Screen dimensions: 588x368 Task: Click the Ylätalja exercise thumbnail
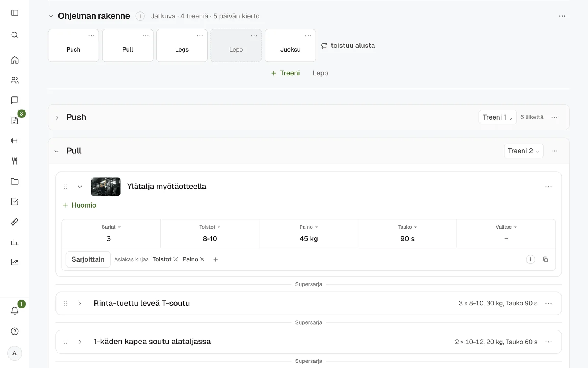pos(105,187)
